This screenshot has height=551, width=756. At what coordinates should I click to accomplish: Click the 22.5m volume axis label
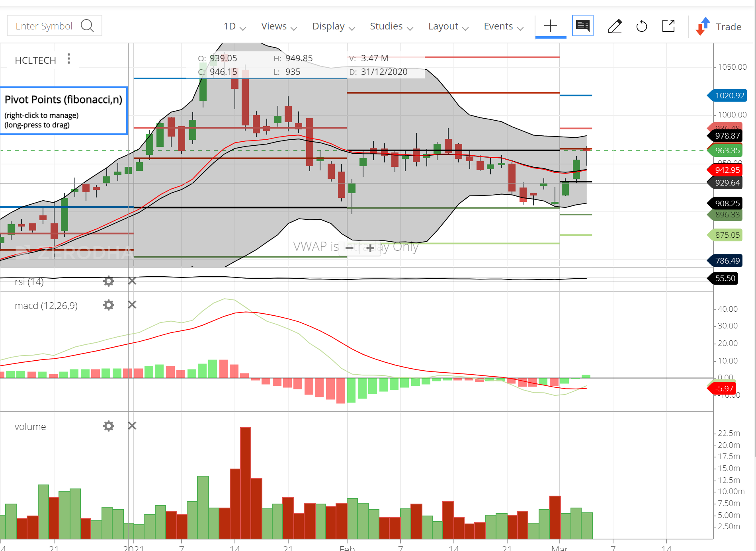tap(729, 433)
